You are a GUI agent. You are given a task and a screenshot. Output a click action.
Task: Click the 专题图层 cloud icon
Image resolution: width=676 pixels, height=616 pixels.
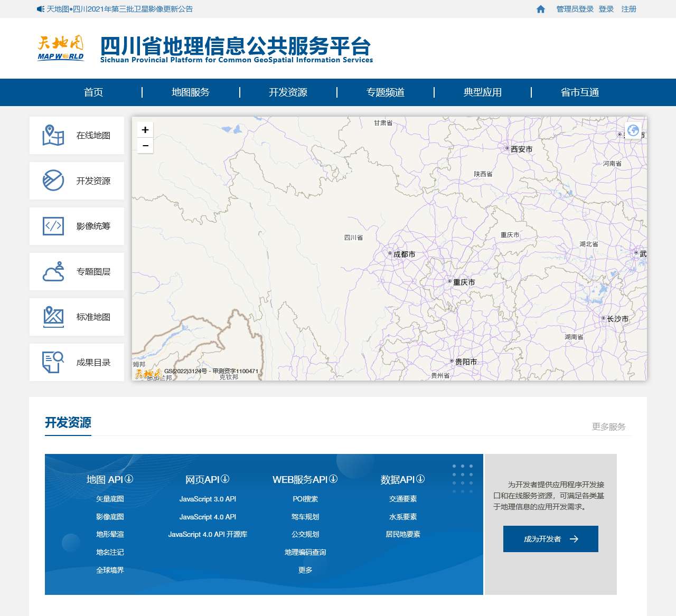pyautogui.click(x=53, y=271)
